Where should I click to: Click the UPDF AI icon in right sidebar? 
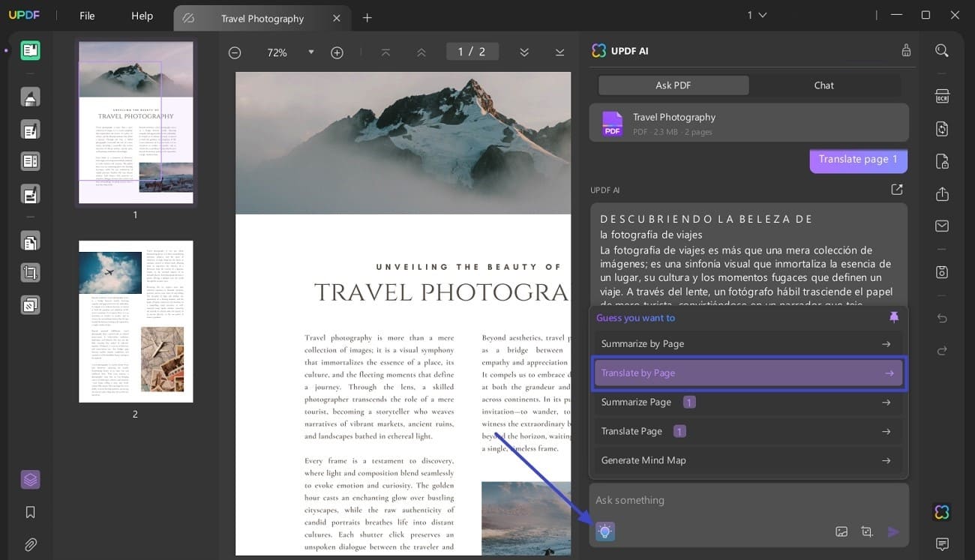pos(942,512)
